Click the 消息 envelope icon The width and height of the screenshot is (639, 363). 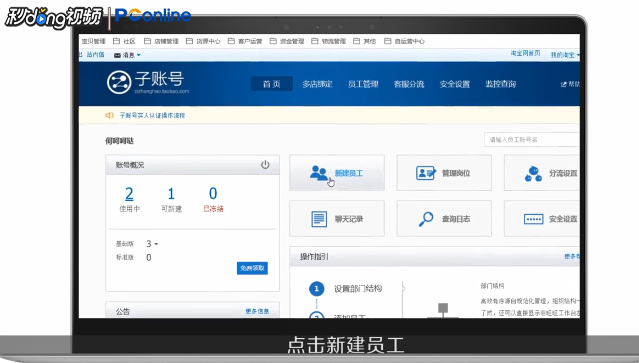coord(117,55)
